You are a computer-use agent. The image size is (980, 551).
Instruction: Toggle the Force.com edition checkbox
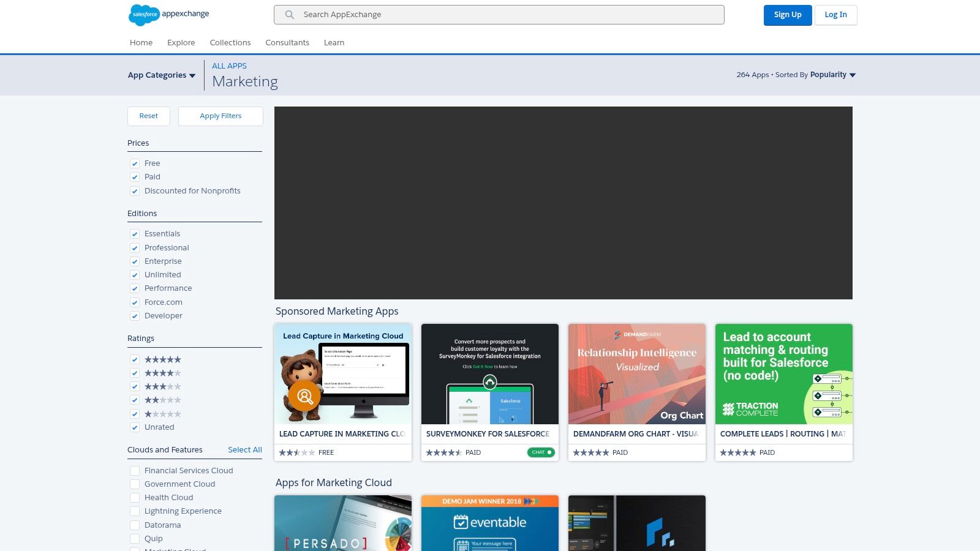135,302
